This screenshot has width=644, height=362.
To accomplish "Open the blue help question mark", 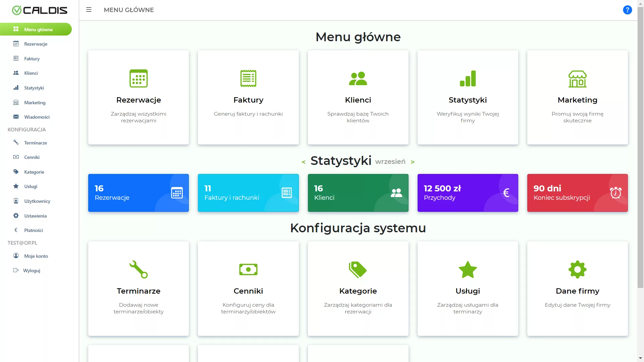I will click(627, 10).
